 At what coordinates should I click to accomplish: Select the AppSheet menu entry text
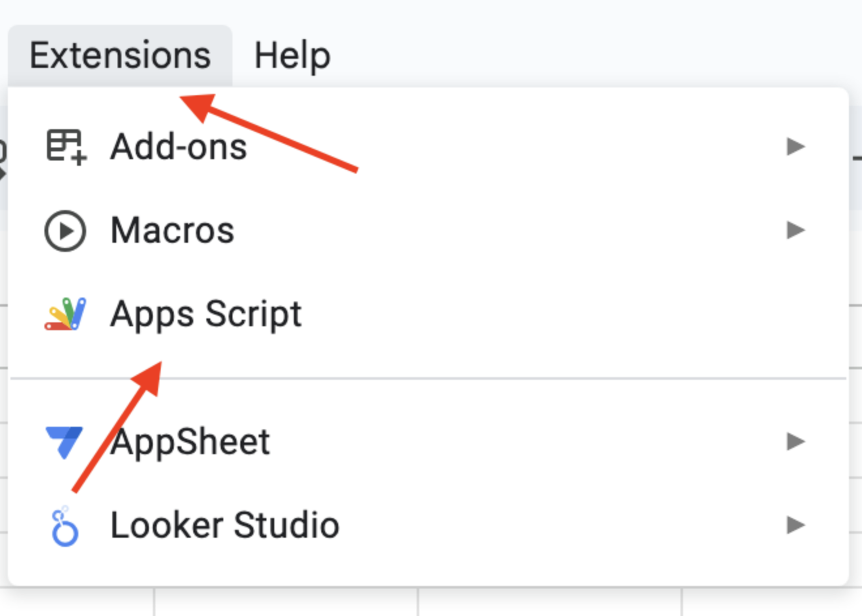click(190, 442)
